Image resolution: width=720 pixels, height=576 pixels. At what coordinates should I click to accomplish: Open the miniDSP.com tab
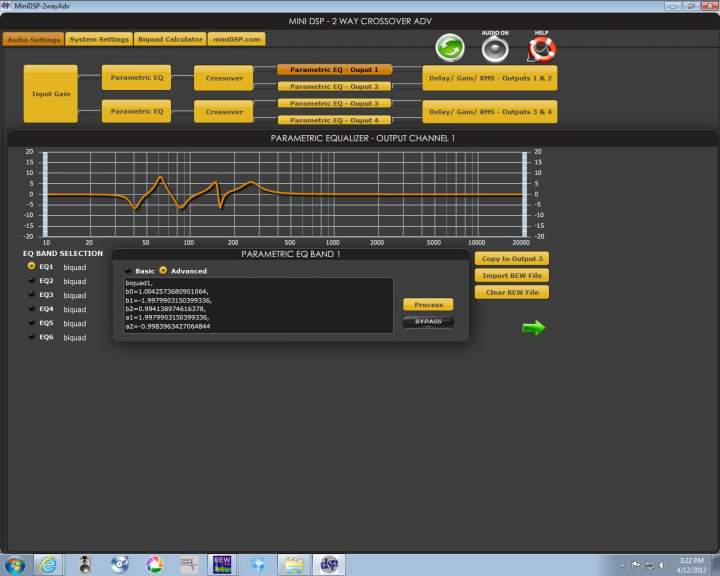pos(236,40)
